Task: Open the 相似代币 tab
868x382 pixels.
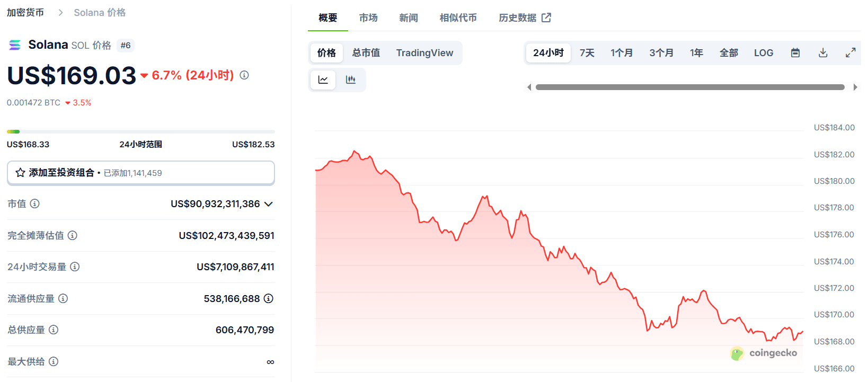Action: [x=458, y=18]
